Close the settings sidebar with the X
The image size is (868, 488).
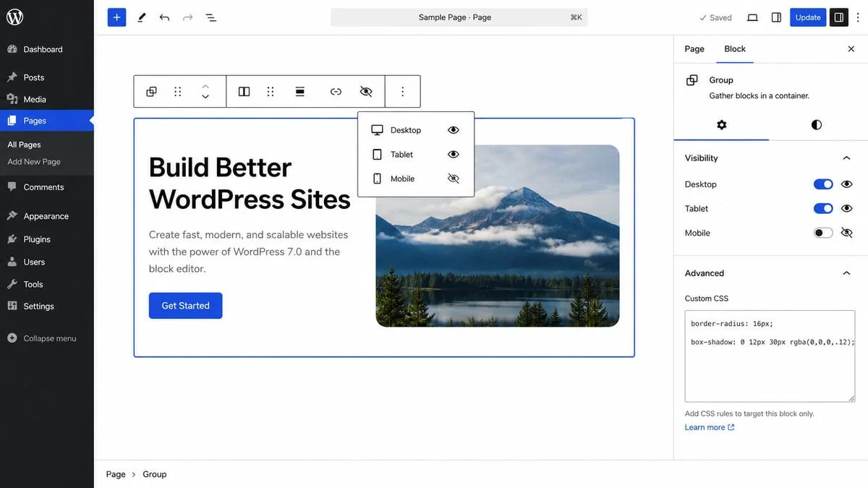(851, 49)
